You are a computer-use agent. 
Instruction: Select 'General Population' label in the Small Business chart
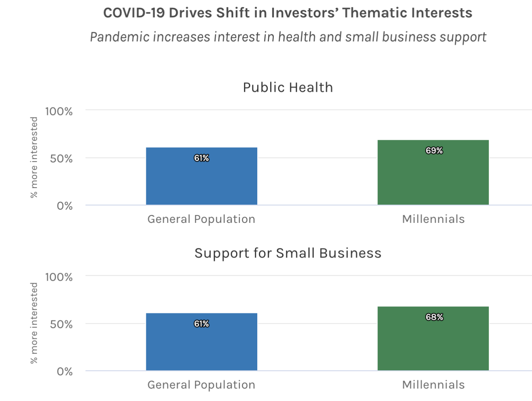point(201,385)
